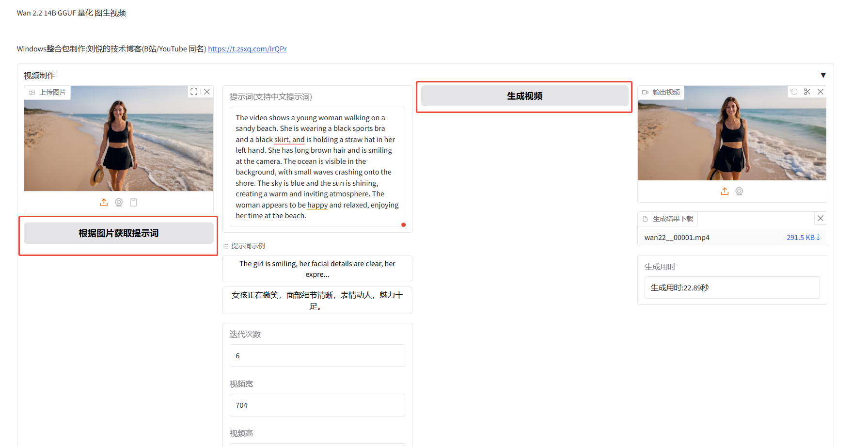Upload a new input image via upload icon
This screenshot has height=447, width=868.
tap(104, 202)
